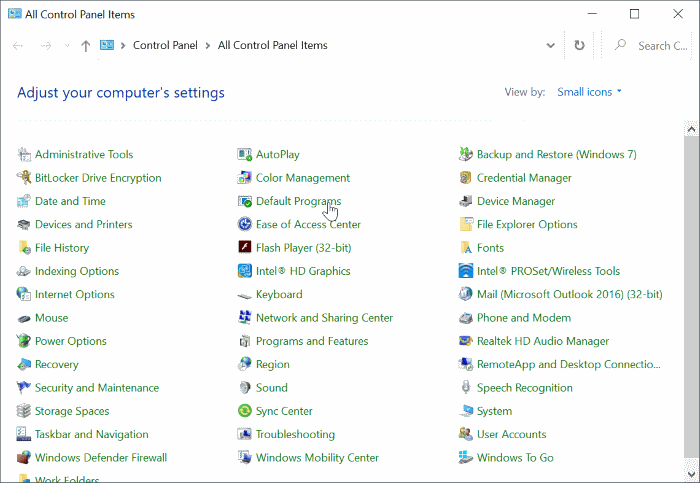
Task: Click the Color Management icon
Action: (x=245, y=178)
